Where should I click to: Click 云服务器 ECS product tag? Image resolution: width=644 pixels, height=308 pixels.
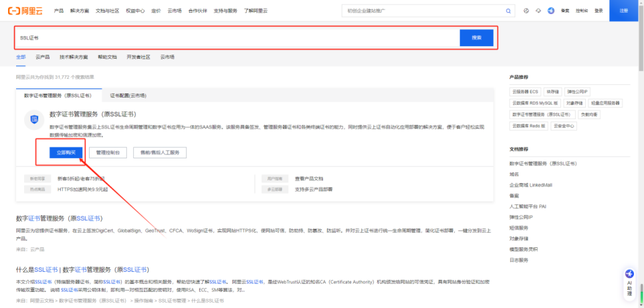tap(526, 92)
